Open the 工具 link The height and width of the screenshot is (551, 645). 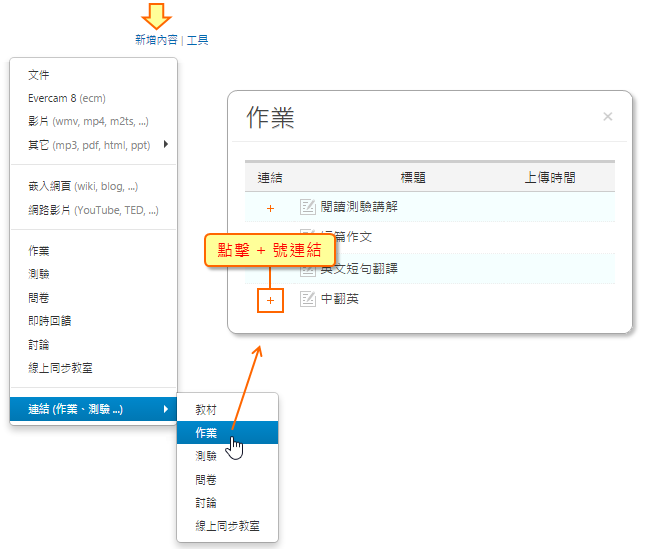[198, 40]
